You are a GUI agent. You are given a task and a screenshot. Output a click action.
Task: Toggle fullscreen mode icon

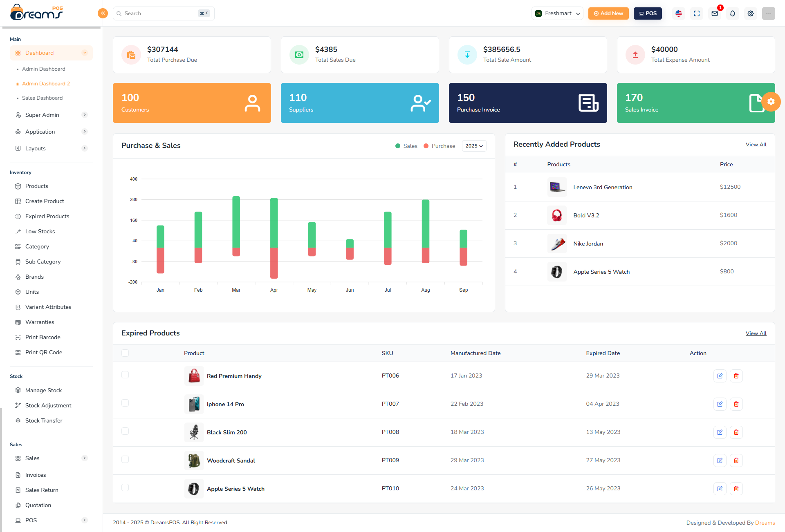point(697,13)
